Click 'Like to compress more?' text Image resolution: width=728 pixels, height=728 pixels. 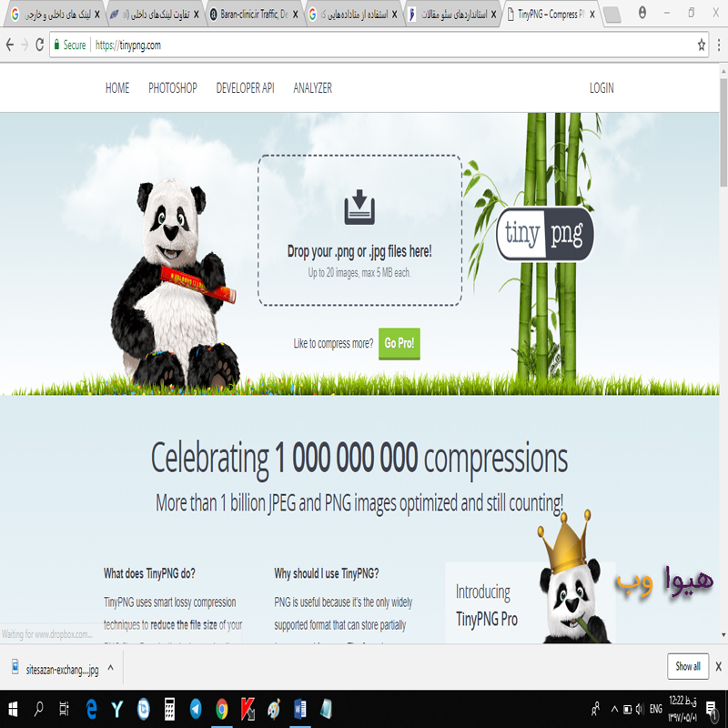click(333, 344)
